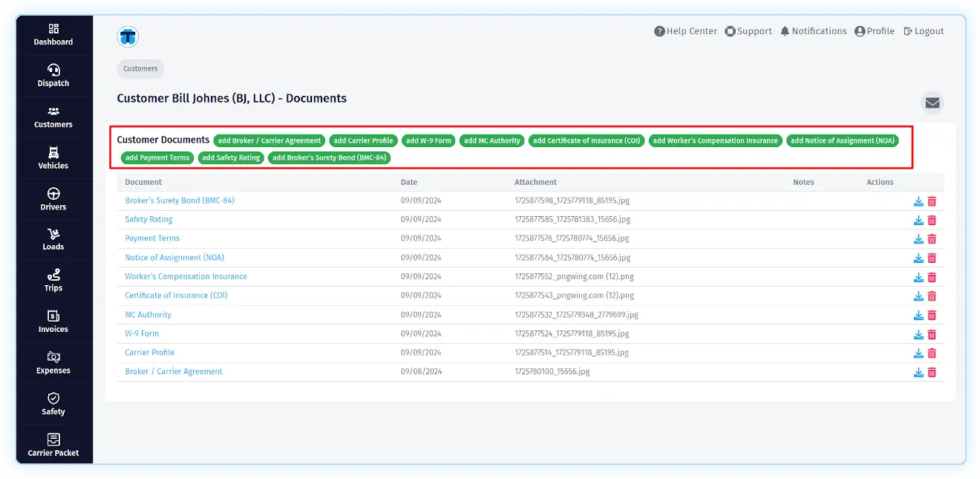
Task: Open the MC Authority document link
Action: [x=148, y=315]
